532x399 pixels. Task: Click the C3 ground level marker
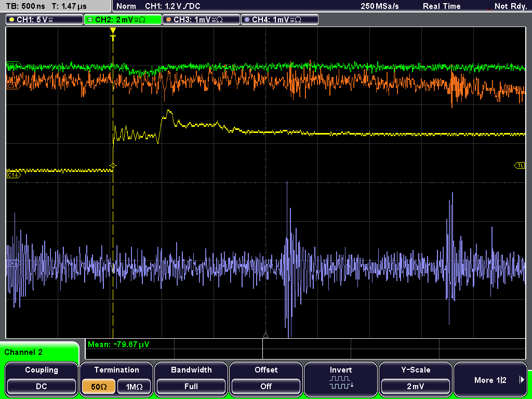pos(14,86)
